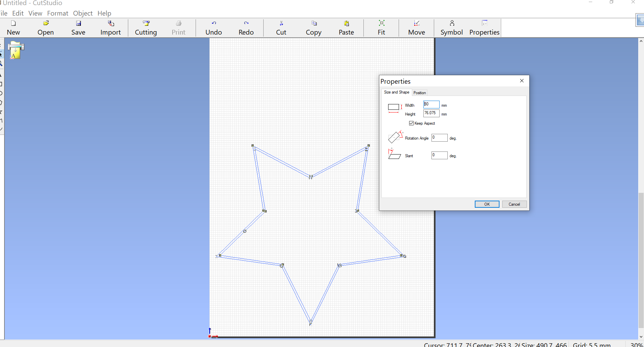Open the Help menu

point(104,13)
